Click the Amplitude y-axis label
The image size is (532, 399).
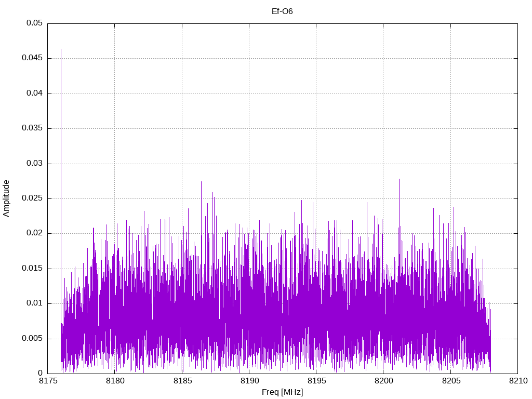click(7, 198)
